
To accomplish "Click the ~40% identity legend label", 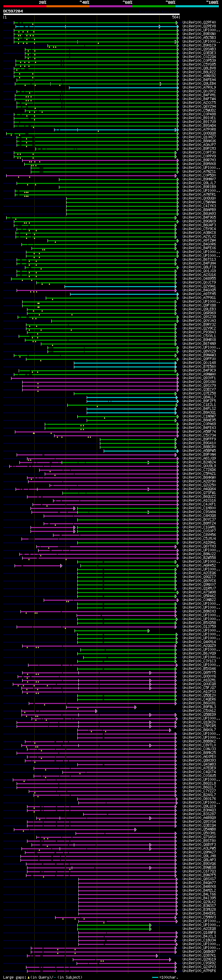I will coord(84,2).
